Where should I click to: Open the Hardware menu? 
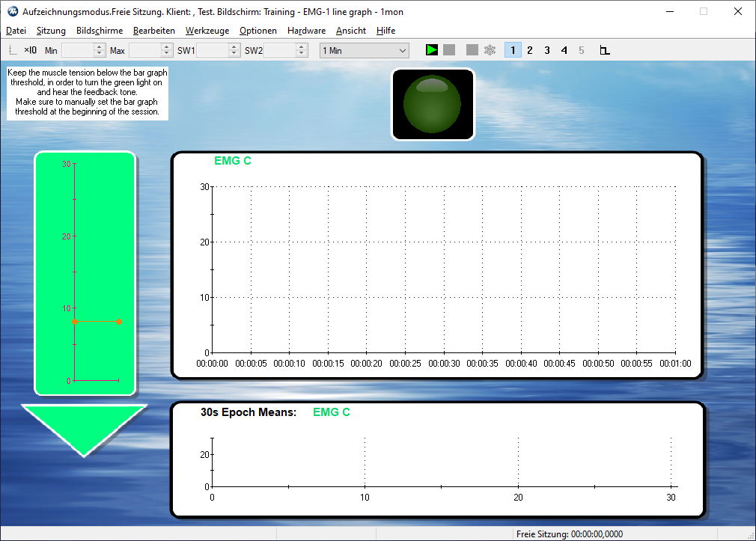point(306,31)
